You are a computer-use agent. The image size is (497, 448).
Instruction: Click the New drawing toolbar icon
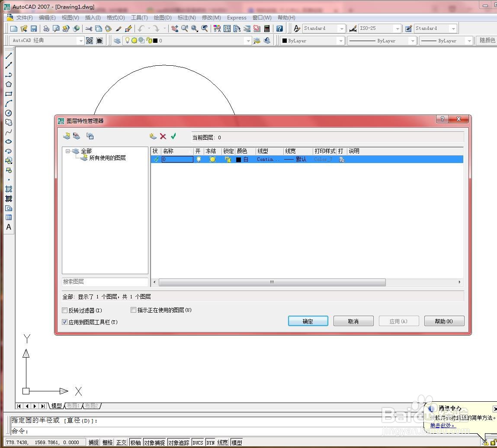pos(14,29)
